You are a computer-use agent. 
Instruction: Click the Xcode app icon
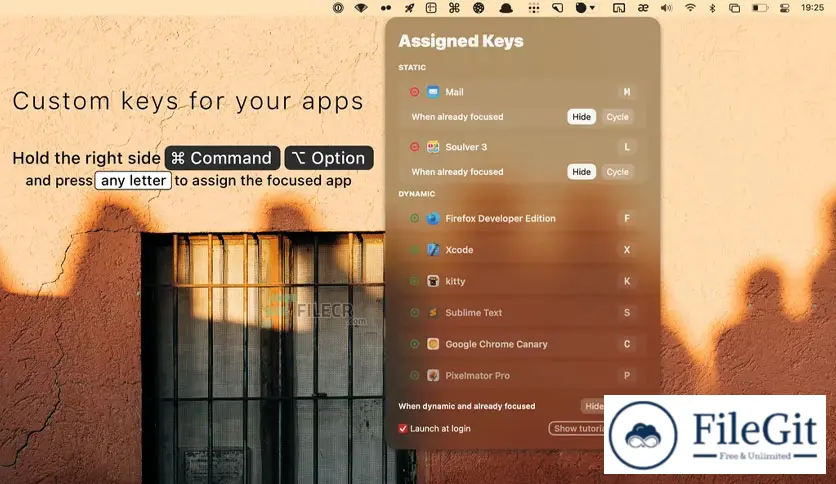tap(433, 249)
